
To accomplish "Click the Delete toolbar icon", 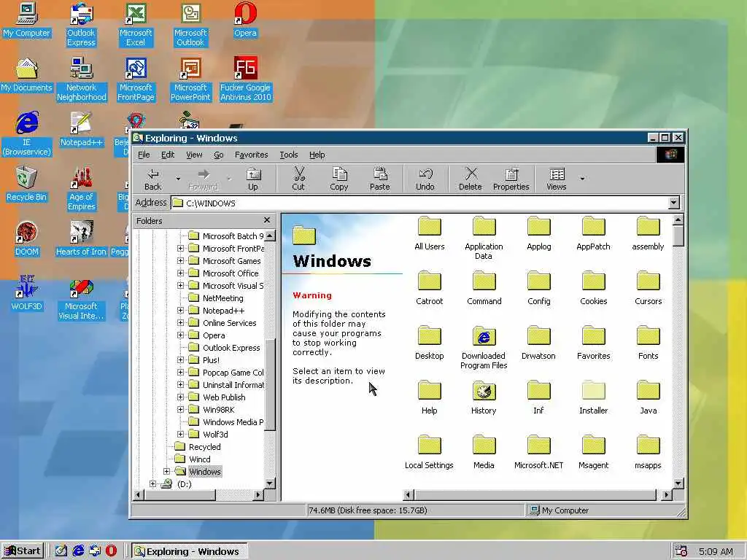I will [471, 179].
